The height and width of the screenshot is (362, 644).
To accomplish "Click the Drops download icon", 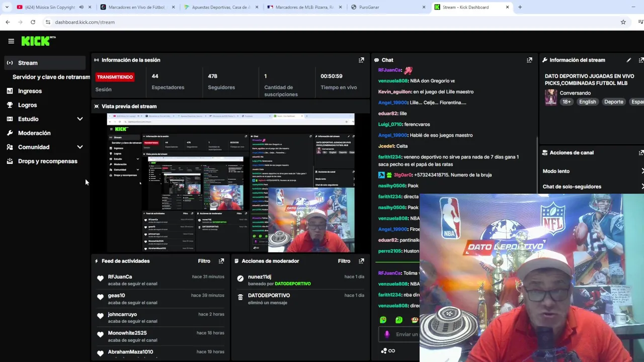I will point(10,161).
